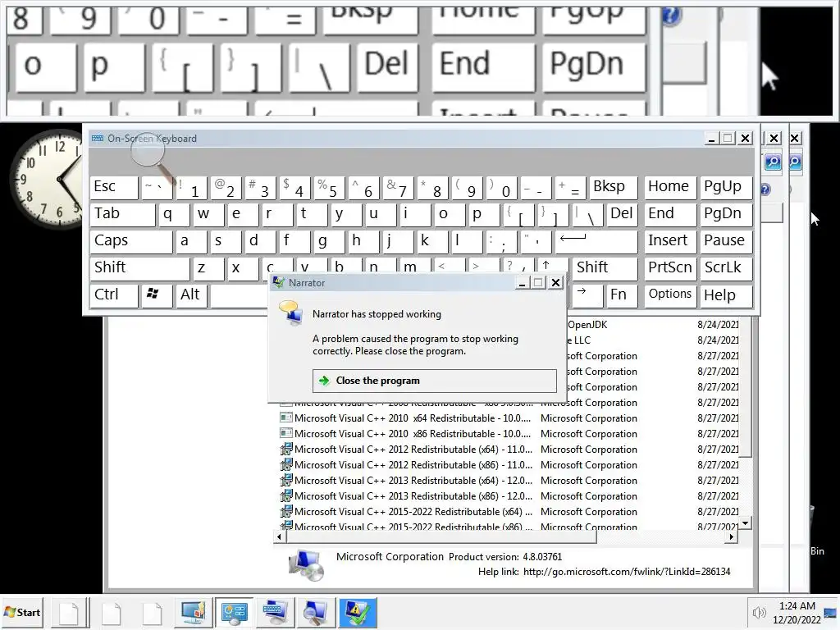The image size is (840, 630).
Task: Click the letter h key
Action: [363, 241]
